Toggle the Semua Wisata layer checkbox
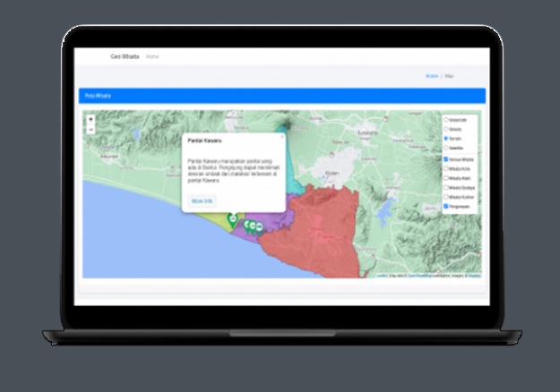 446,158
